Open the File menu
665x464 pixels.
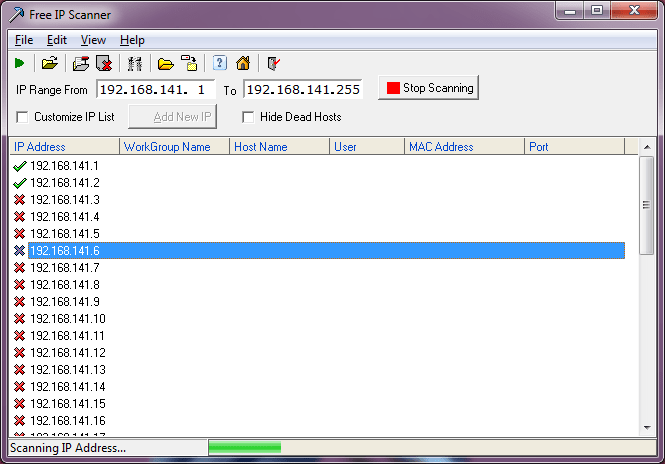(24, 40)
